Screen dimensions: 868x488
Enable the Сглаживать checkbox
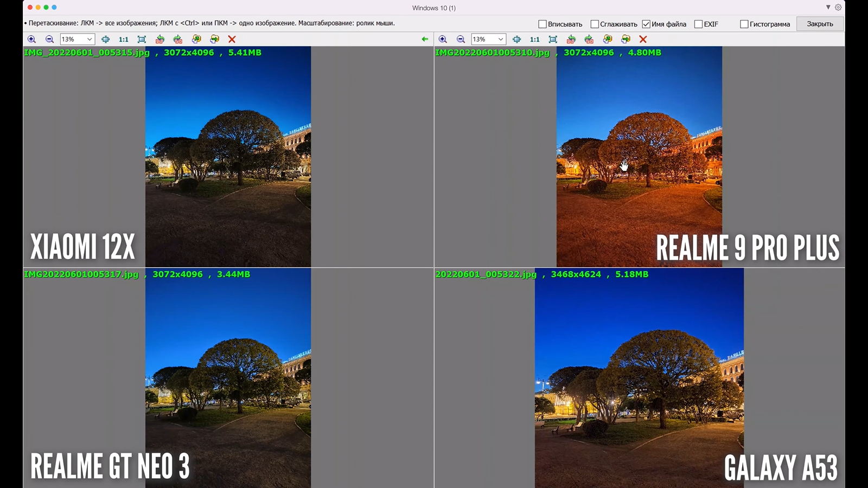[595, 24]
